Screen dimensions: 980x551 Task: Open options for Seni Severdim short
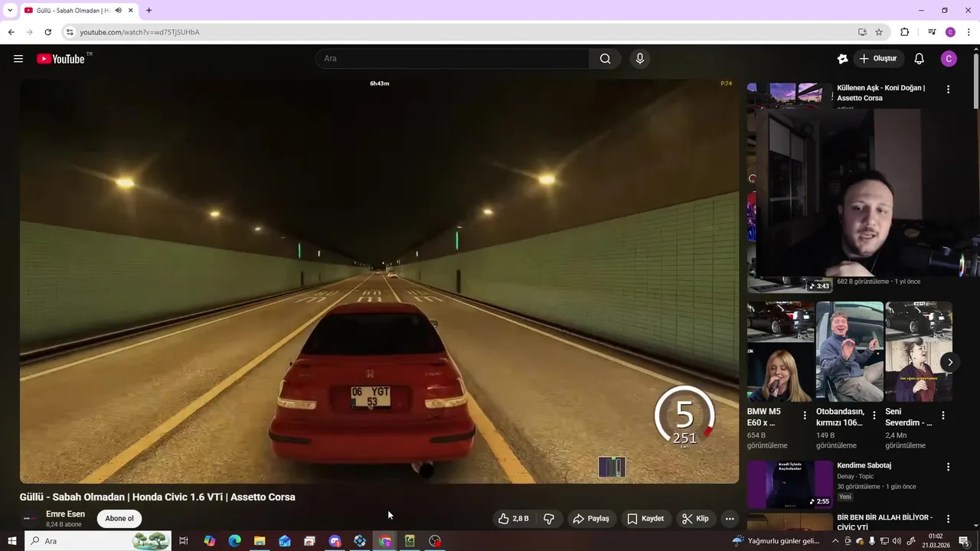point(943,416)
